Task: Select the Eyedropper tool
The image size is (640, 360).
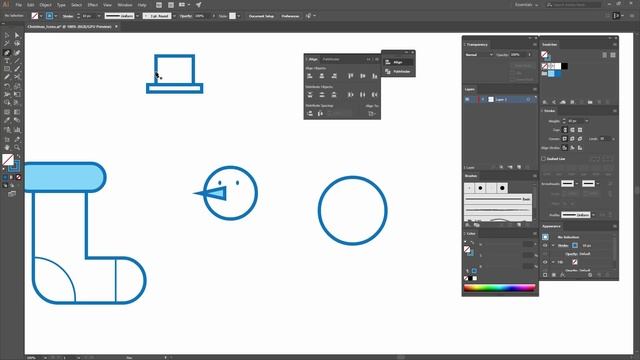Action: [7, 120]
